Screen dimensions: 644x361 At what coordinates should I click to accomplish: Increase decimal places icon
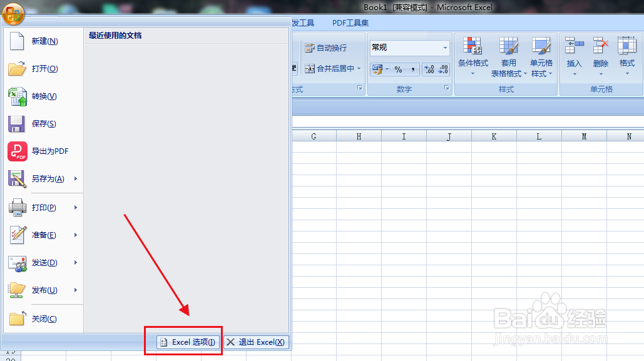[429, 69]
